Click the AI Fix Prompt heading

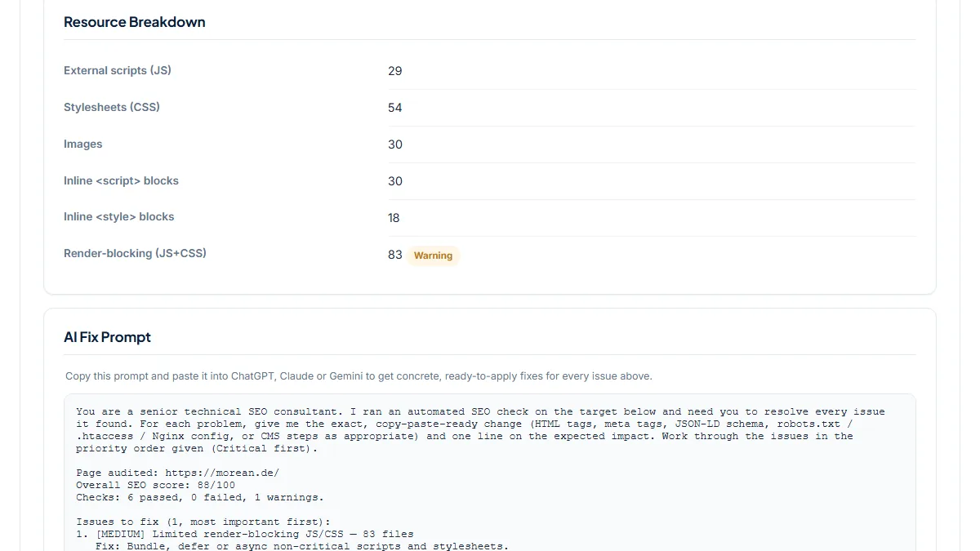pos(107,337)
